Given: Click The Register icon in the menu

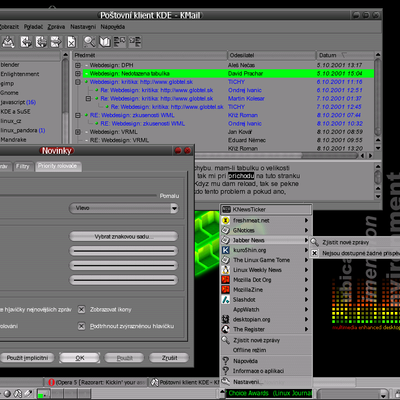Looking at the screenshot, I should [226, 329].
